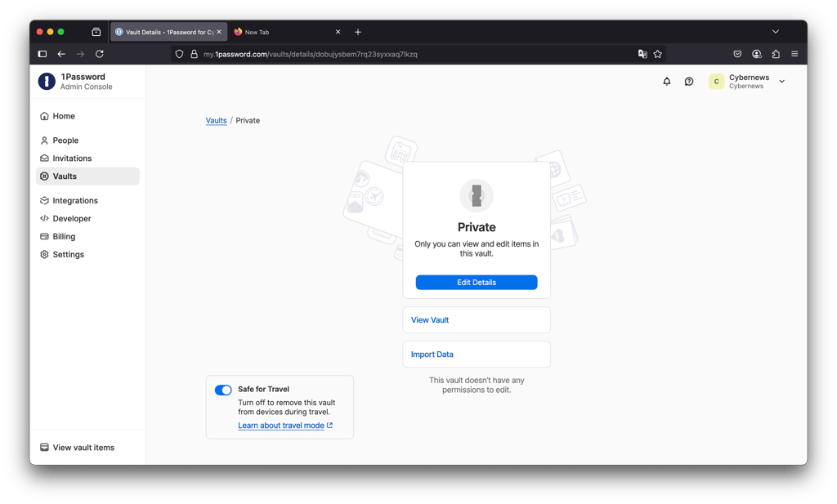Bookmark this page with star icon

pos(658,54)
